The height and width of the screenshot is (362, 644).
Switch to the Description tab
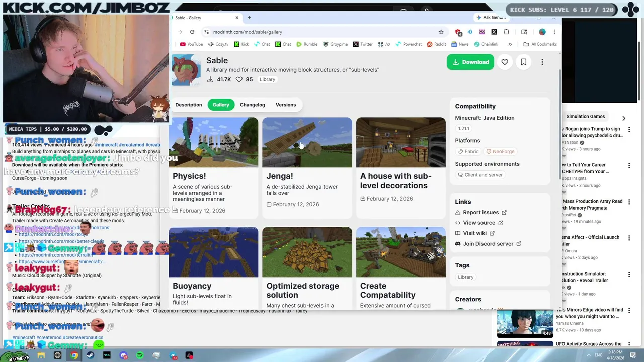pos(189,105)
